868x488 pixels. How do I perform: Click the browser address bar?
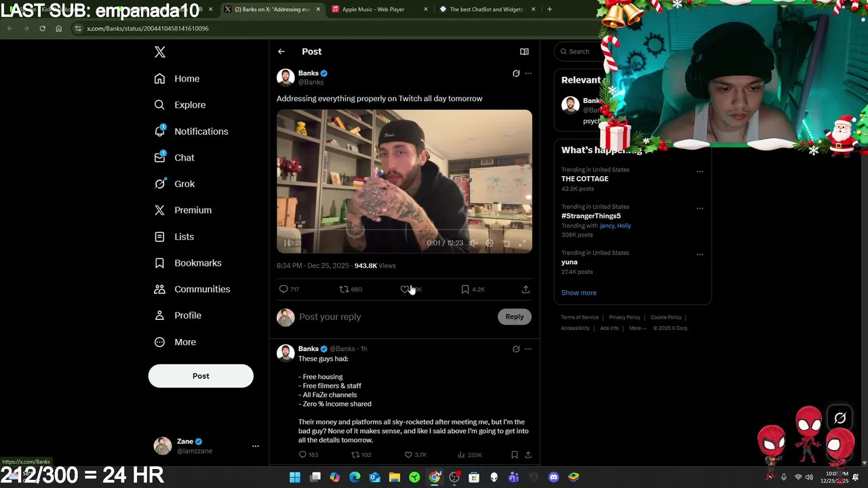point(332,28)
